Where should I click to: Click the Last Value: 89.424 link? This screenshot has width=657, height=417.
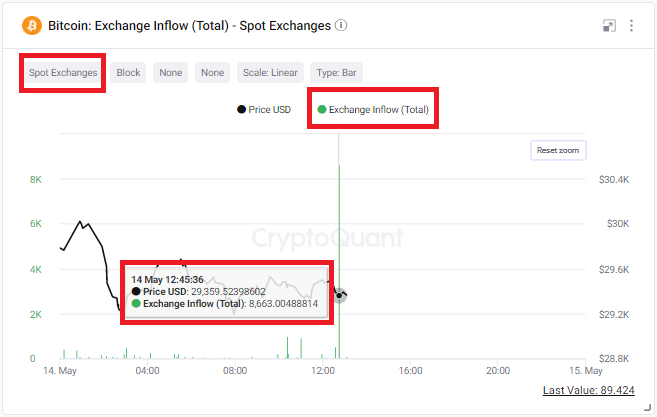(x=588, y=390)
